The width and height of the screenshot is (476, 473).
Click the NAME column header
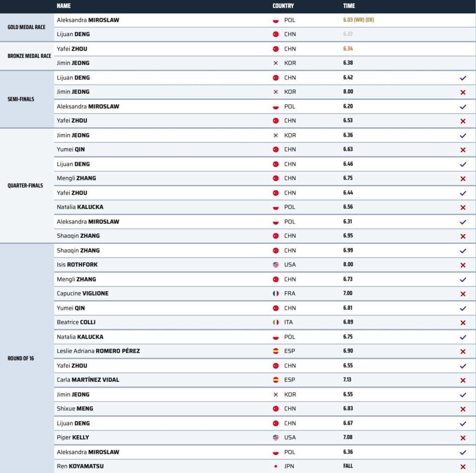click(x=64, y=6)
